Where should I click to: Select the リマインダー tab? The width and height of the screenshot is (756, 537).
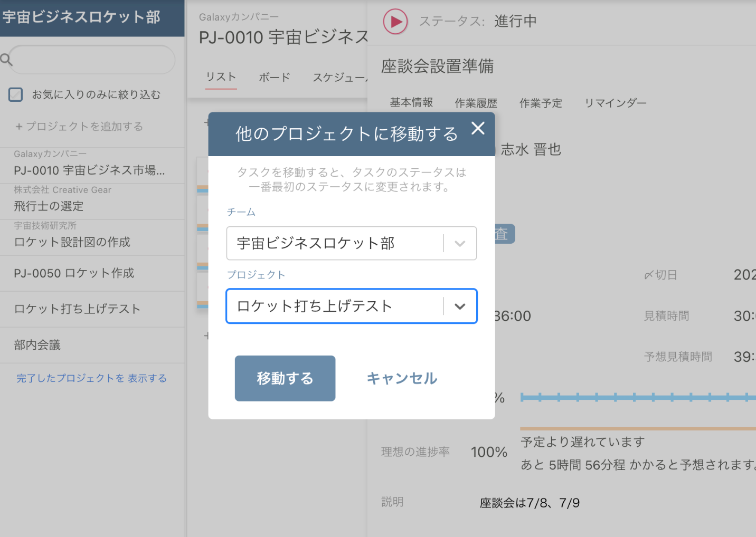tap(615, 103)
